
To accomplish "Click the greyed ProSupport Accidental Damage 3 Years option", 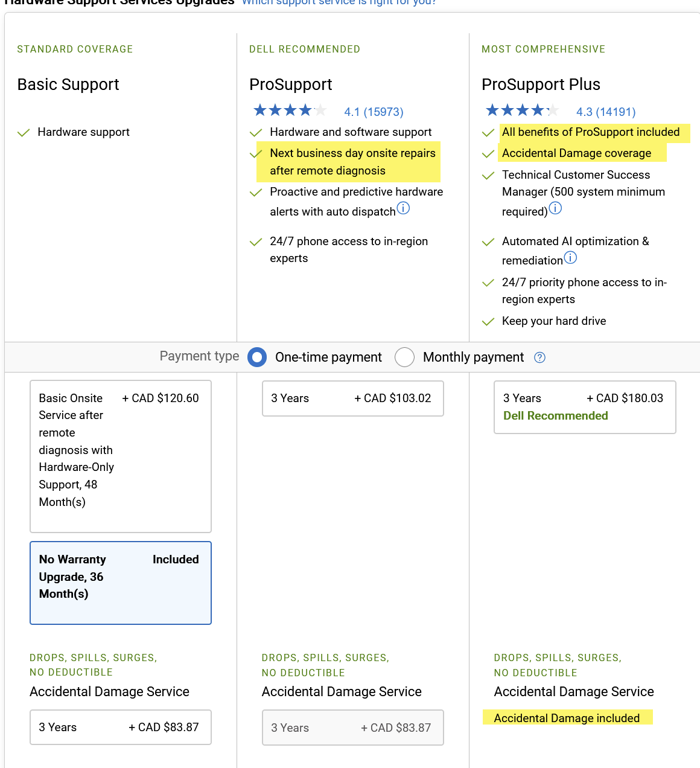I will pos(353,728).
